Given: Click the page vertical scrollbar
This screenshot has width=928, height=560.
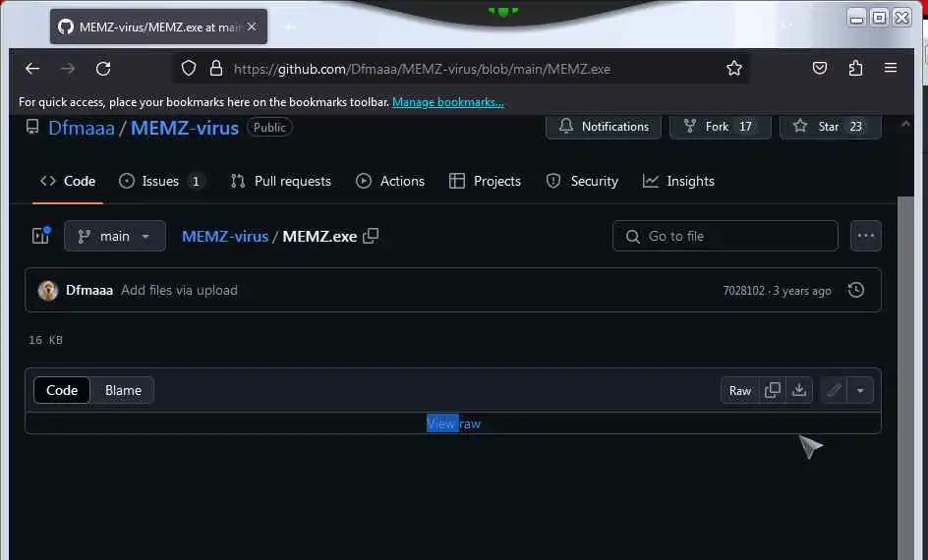Looking at the screenshot, I should point(905,378).
